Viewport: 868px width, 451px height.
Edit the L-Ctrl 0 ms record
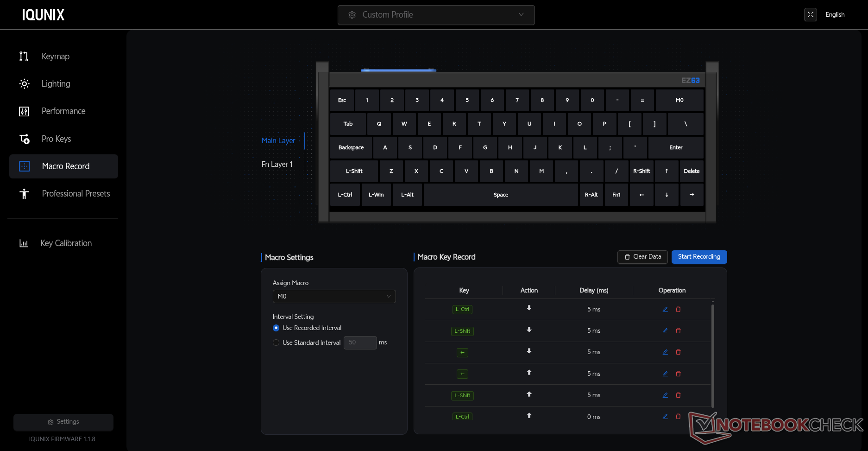[665, 417]
